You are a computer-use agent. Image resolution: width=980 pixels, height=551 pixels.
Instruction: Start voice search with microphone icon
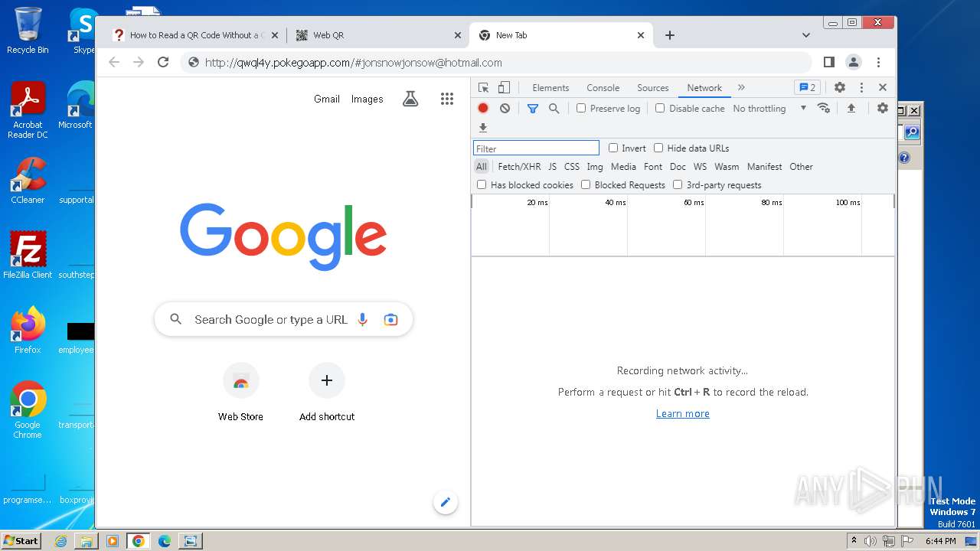(363, 319)
